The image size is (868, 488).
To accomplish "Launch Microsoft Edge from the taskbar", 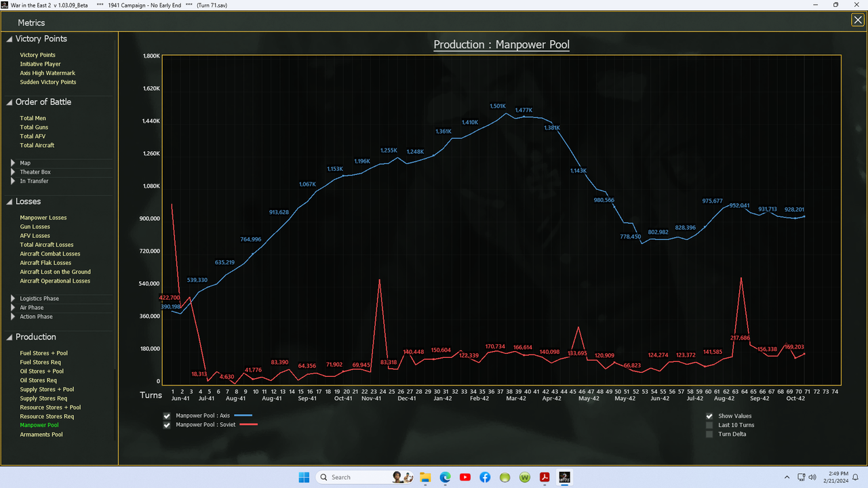I will pos(446,477).
